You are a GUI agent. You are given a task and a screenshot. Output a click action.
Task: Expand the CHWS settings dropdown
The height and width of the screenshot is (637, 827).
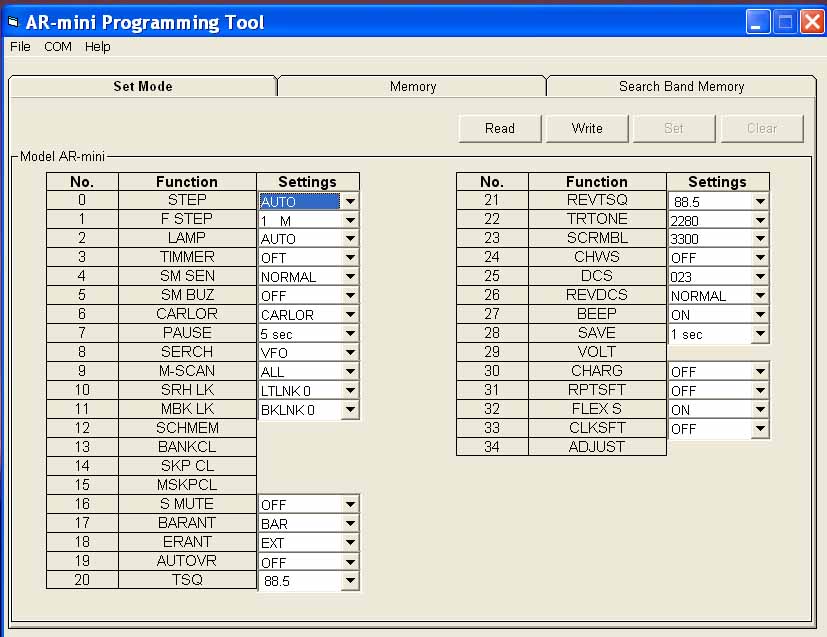coord(759,258)
